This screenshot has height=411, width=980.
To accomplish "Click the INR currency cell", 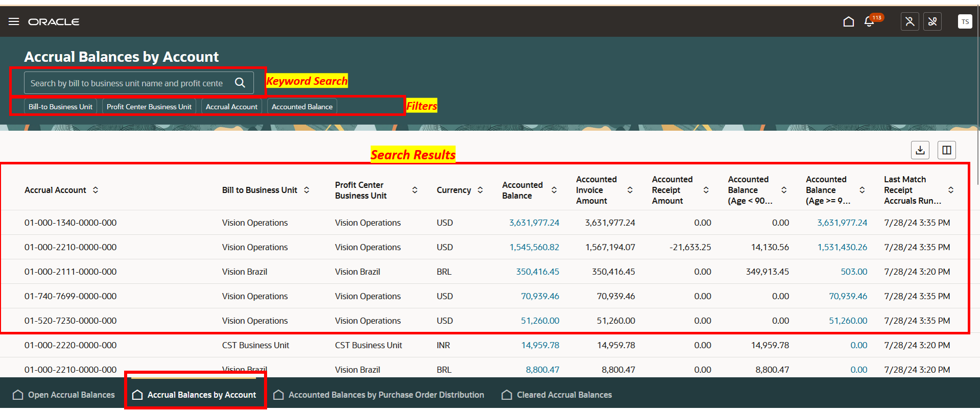I will point(443,345).
